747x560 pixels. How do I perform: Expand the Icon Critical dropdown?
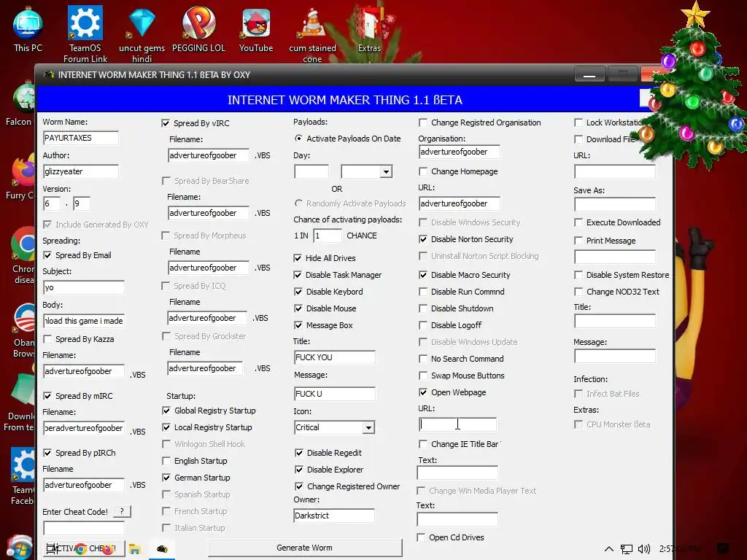click(368, 427)
